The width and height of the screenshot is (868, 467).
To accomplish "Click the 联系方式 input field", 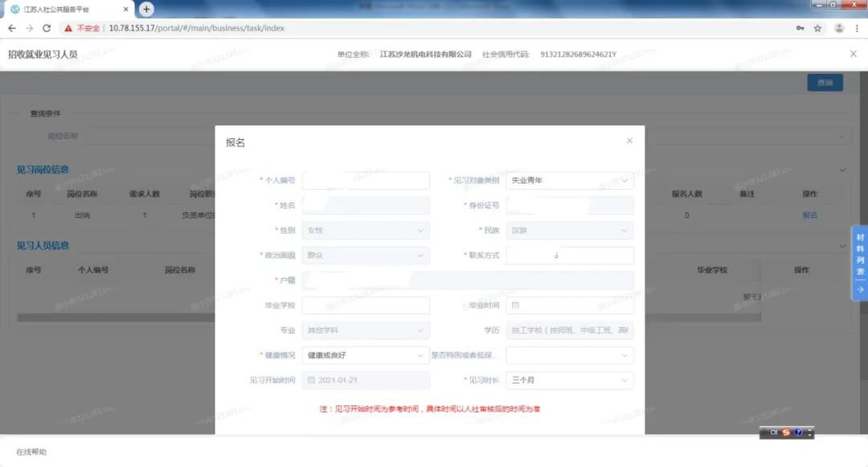I will click(x=570, y=255).
